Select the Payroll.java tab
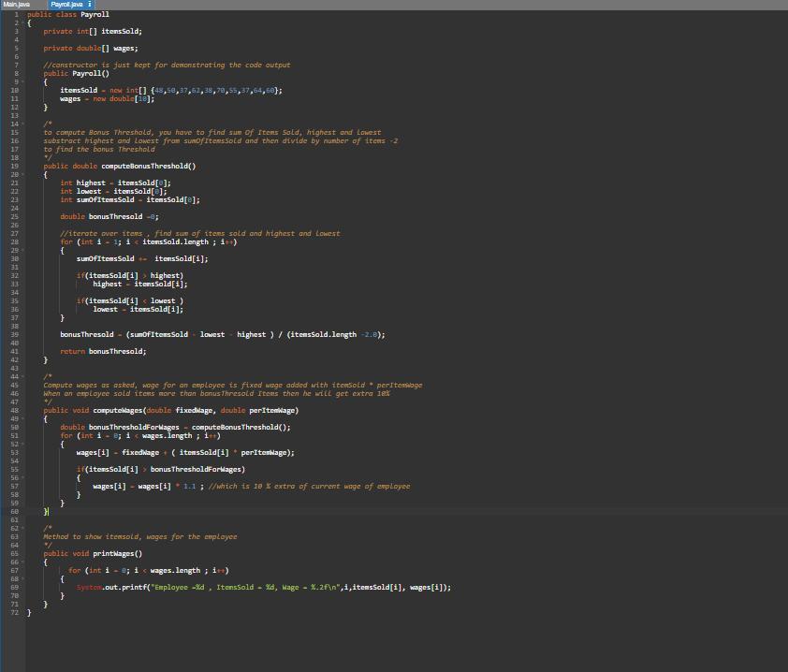This screenshot has width=788, height=672. click(66, 5)
